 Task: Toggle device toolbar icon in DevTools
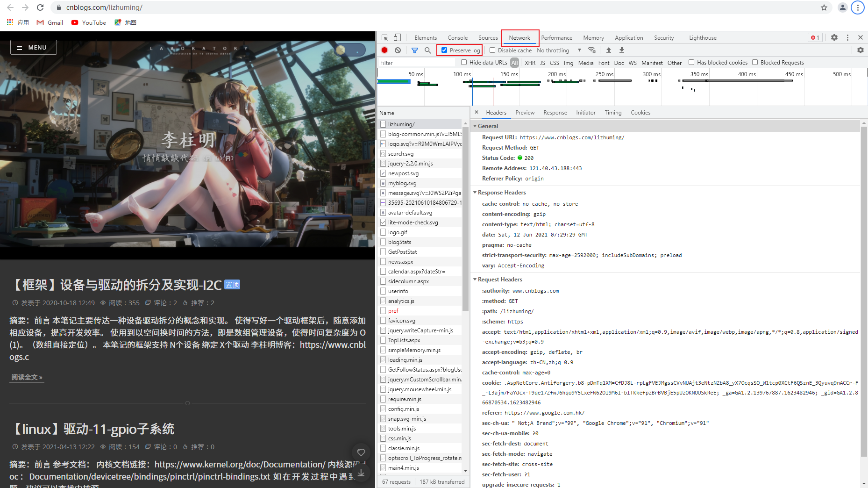pos(397,38)
